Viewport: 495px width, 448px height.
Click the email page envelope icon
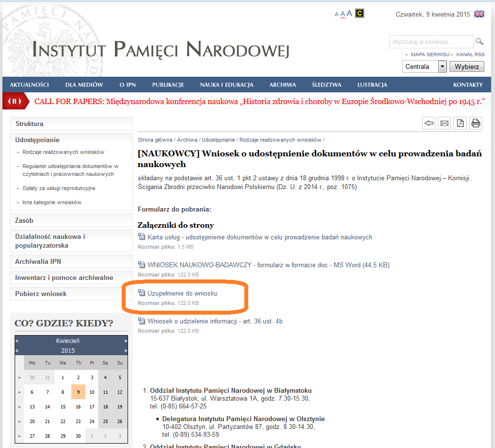pos(445,123)
